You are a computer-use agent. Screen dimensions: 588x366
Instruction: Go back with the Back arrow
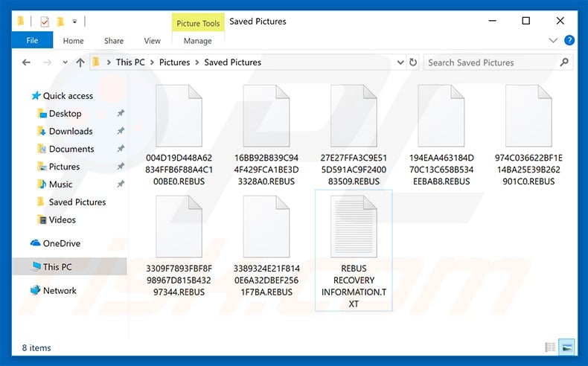coord(26,62)
